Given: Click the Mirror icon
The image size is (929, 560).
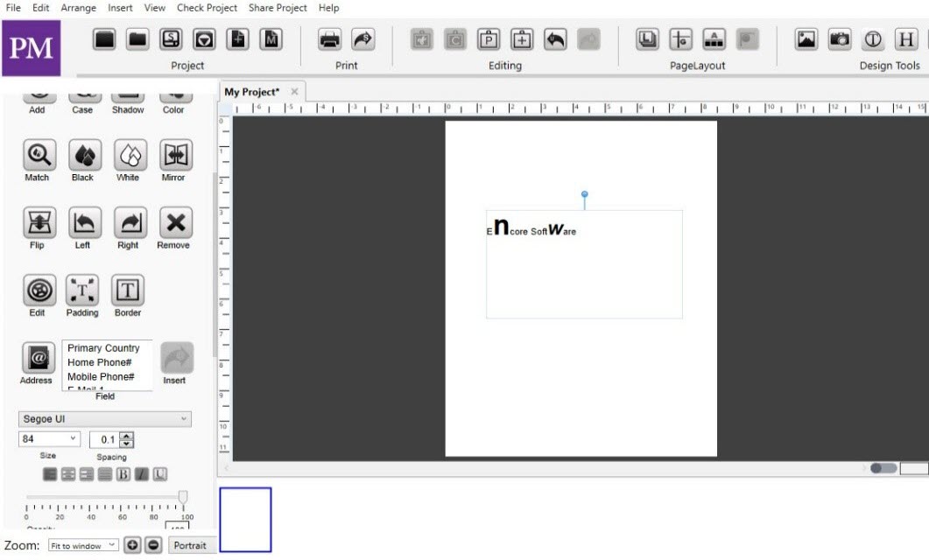Looking at the screenshot, I should [x=176, y=155].
